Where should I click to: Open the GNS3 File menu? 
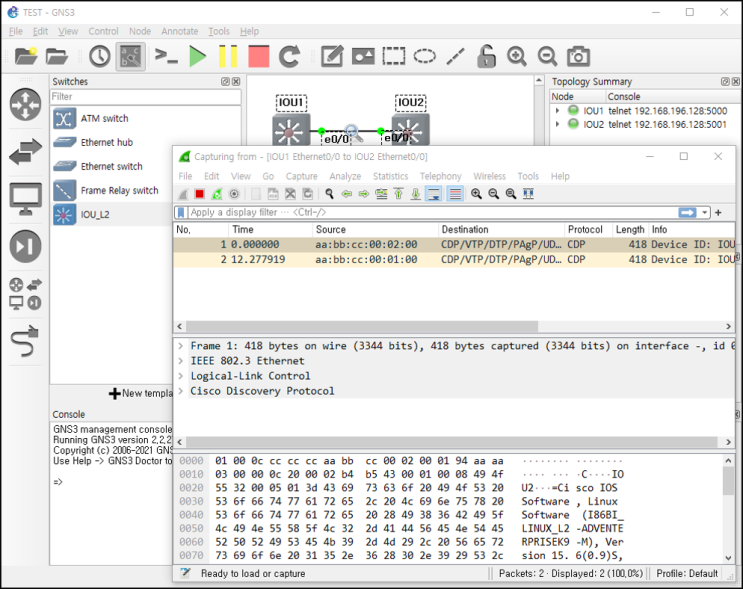tap(16, 31)
